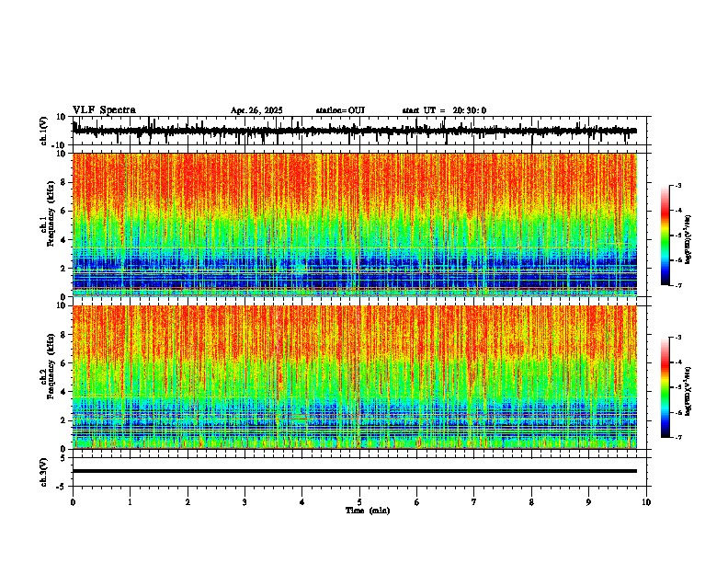The image size is (728, 563).
Task: Click the "3" tick on the time axis
Action: point(245,502)
